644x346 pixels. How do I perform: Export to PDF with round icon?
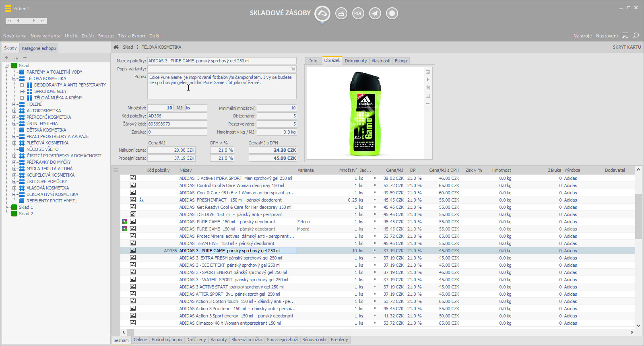[358, 13]
